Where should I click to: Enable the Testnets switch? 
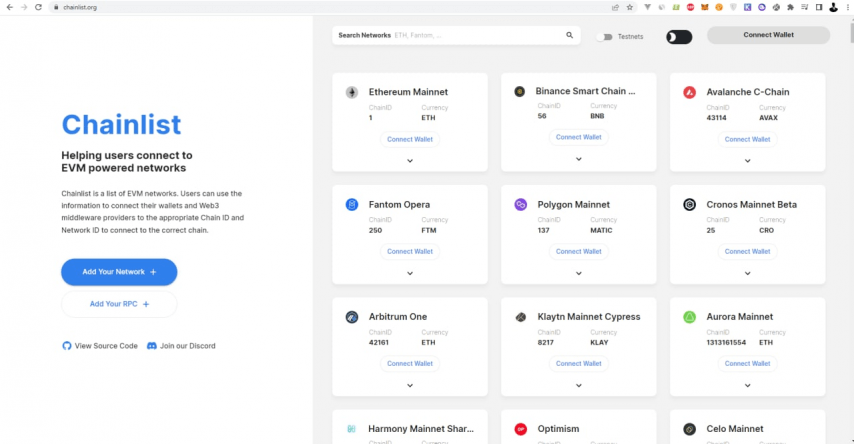[x=604, y=37]
